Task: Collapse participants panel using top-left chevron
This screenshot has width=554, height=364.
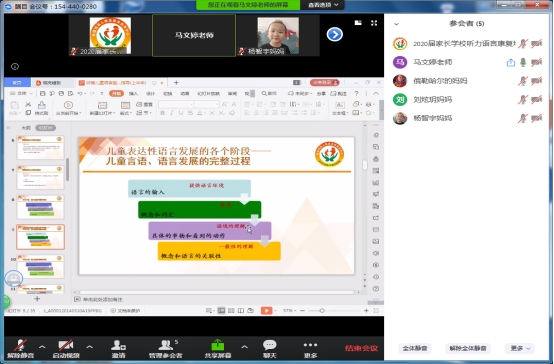Action: (x=396, y=24)
